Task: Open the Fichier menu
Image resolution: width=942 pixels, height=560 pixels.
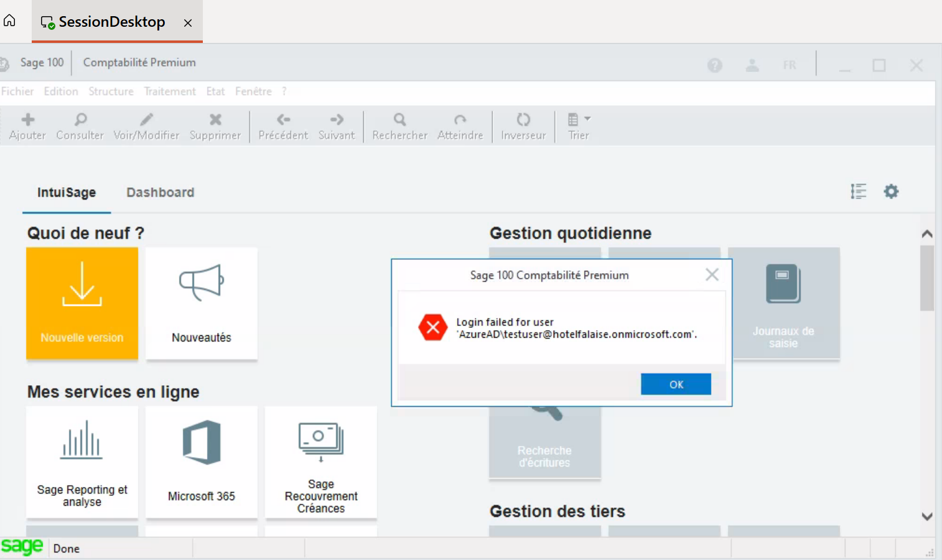Action: (x=17, y=91)
